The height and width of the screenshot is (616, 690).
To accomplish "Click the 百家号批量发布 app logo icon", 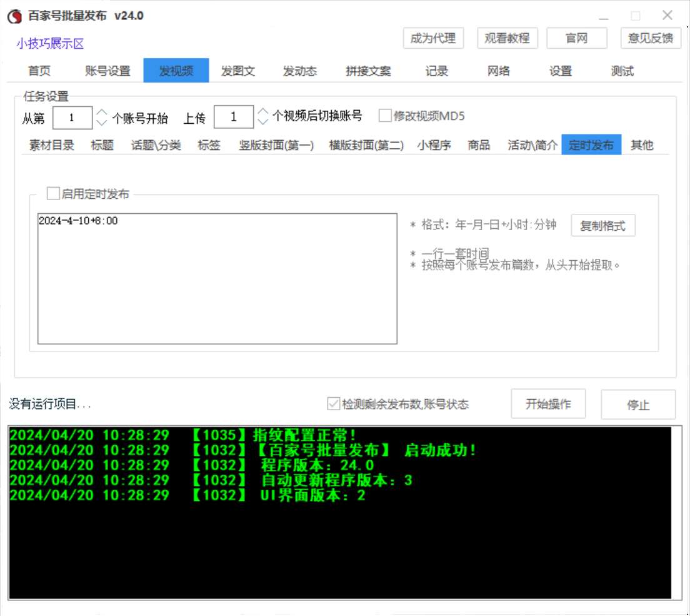I will pyautogui.click(x=14, y=16).
